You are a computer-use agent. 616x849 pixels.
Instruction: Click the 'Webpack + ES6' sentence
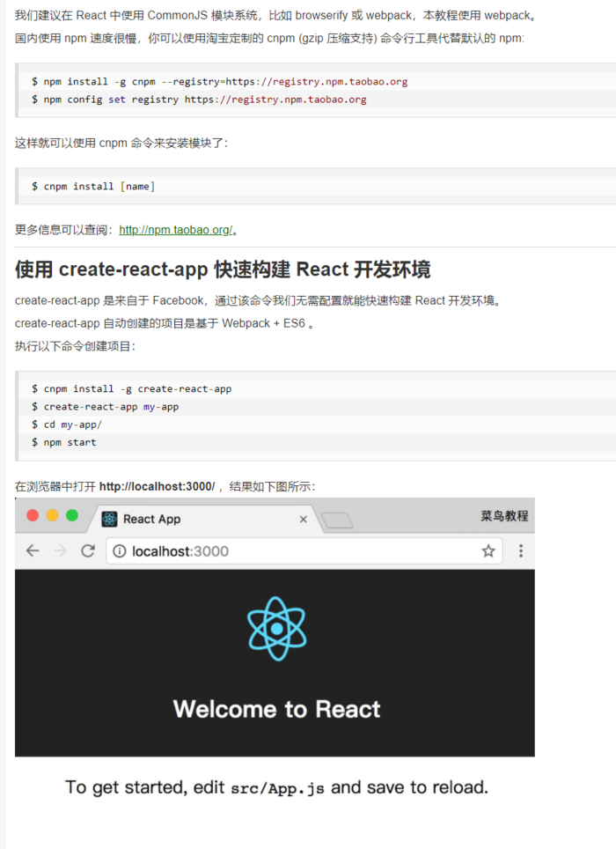point(165,323)
